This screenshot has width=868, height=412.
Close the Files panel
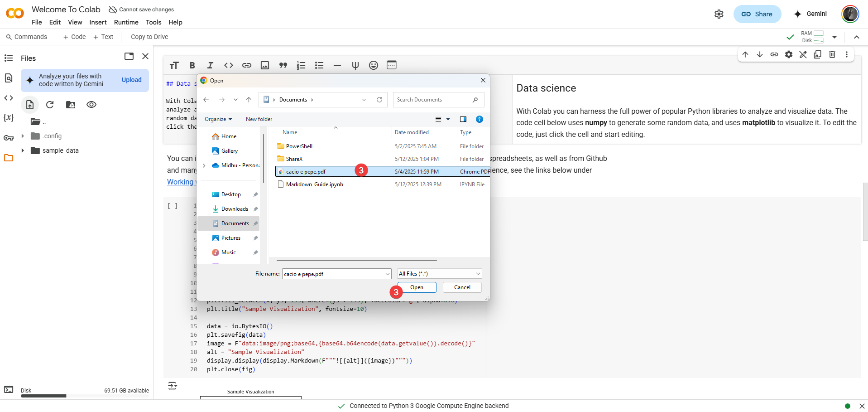pyautogui.click(x=145, y=56)
